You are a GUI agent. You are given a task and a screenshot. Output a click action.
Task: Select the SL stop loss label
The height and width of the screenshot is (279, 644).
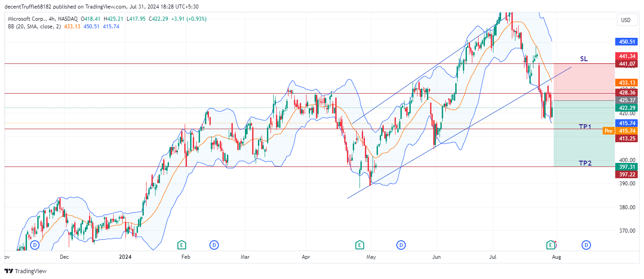(584, 59)
